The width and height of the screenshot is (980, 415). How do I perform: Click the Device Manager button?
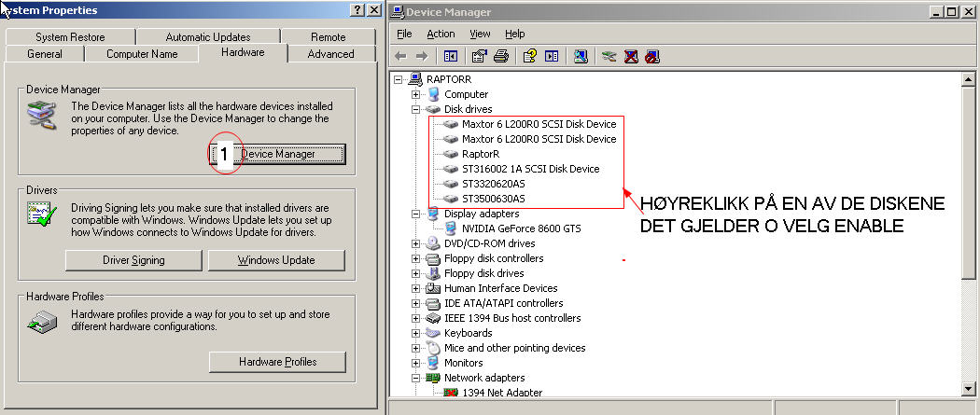[x=277, y=154]
